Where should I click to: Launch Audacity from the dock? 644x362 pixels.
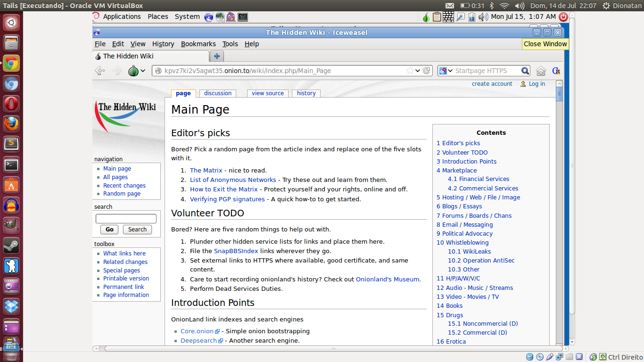click(x=11, y=206)
